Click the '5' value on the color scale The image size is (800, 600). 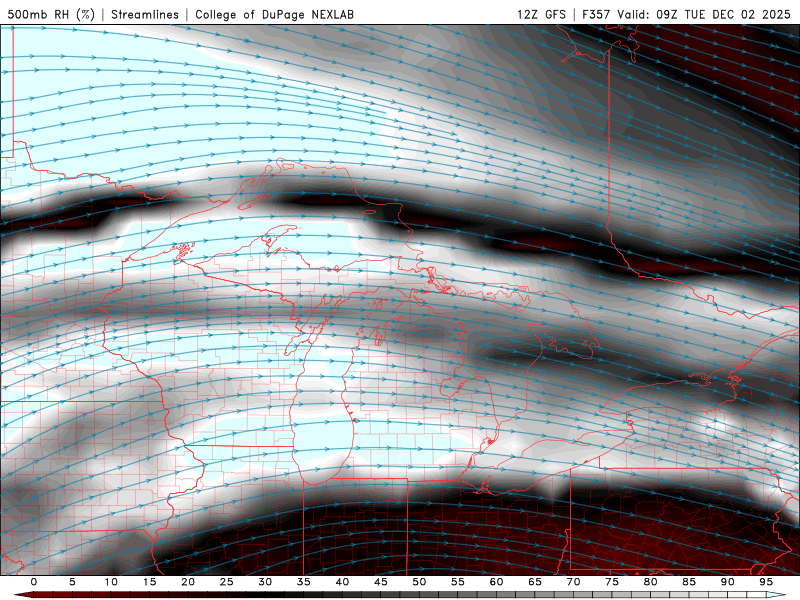pyautogui.click(x=72, y=582)
